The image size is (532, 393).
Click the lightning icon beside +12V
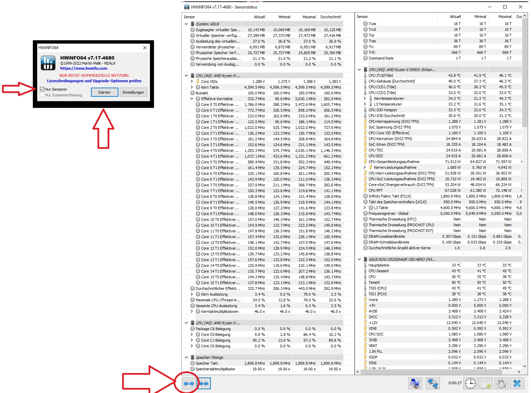coord(365,323)
